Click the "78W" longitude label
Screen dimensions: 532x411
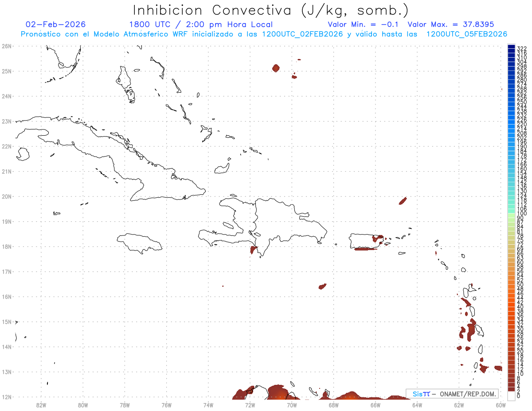pos(125,405)
